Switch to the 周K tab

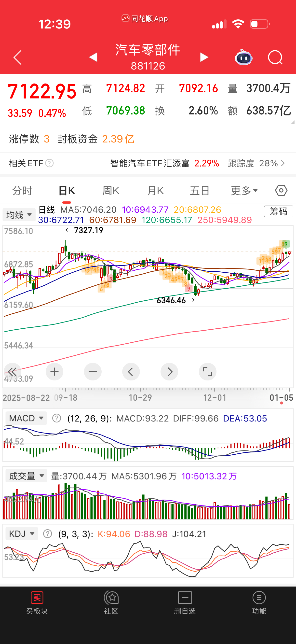[111, 191]
